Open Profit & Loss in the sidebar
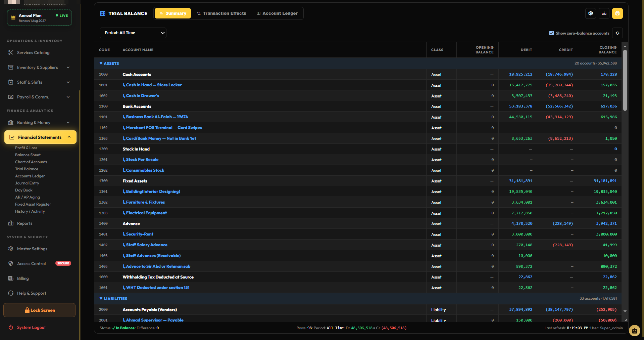644x340 pixels. click(26, 148)
